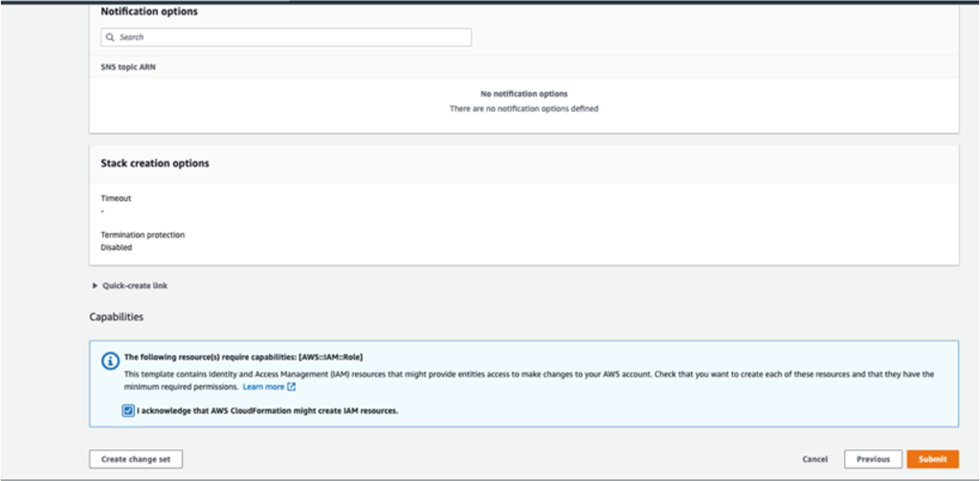Click the Stack creation options heading
980x481 pixels.
click(155, 163)
